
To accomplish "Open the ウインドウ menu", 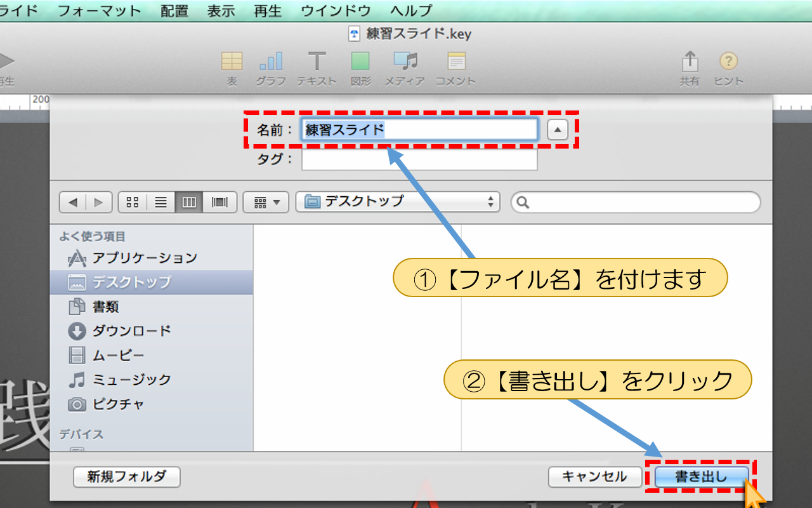I will tap(336, 10).
